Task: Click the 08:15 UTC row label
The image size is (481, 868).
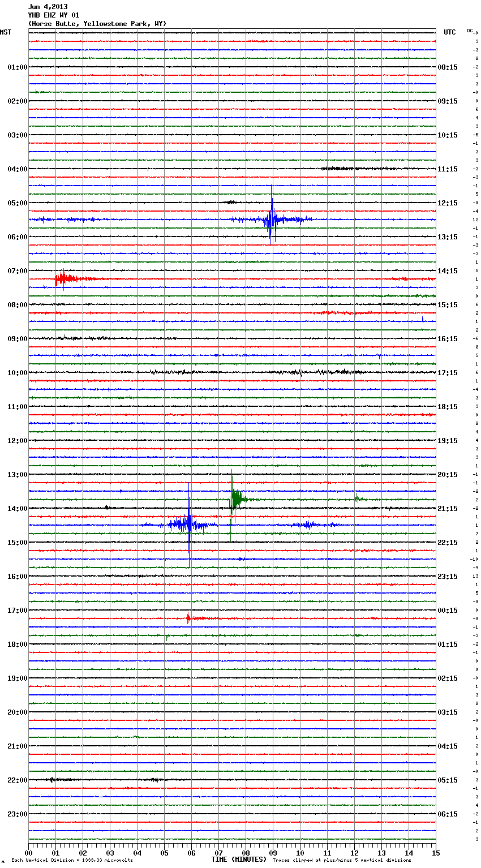Action: [x=448, y=67]
